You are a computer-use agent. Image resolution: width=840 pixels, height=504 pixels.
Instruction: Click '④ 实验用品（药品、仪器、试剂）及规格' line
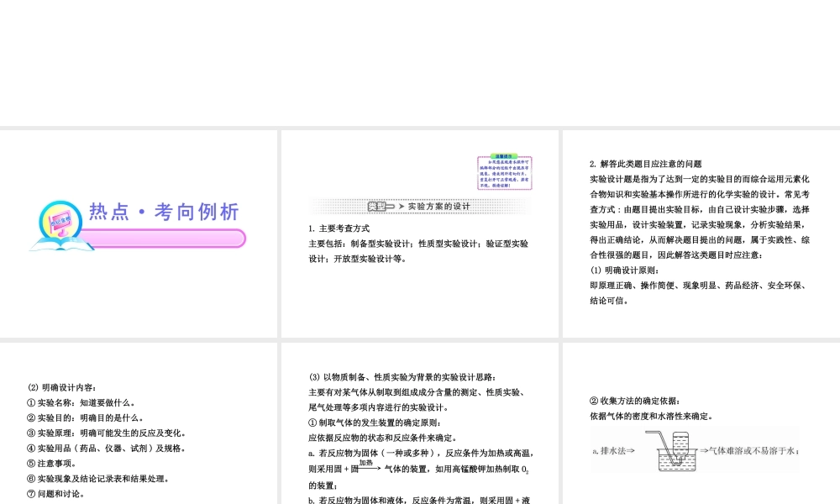click(107, 449)
